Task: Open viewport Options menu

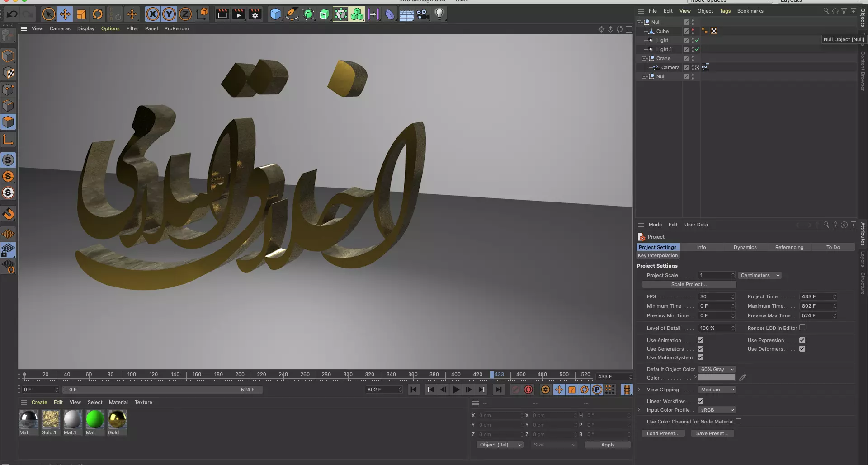Action: (x=110, y=28)
